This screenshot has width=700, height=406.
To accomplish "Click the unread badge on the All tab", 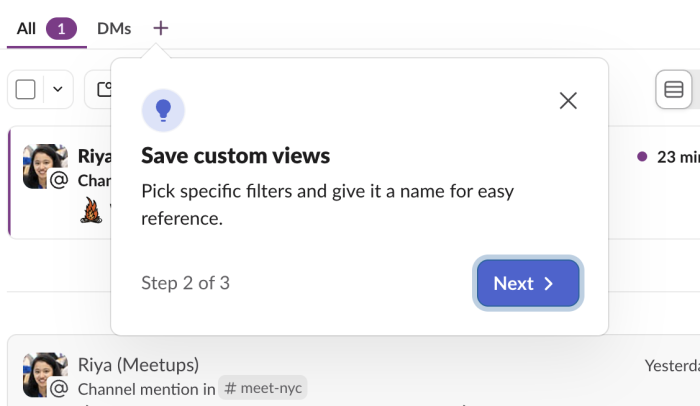I will (61, 28).
